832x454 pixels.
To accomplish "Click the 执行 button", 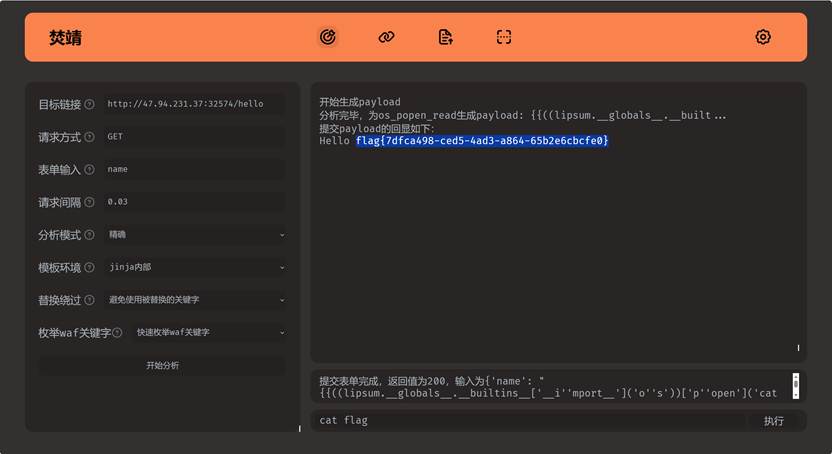I will coord(773,421).
